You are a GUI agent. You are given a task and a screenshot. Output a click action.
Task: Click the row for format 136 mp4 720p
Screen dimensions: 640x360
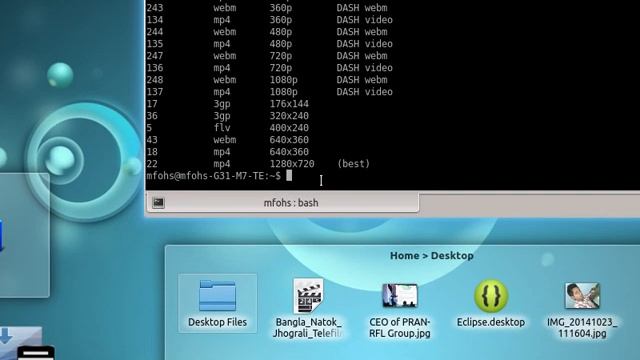[269, 68]
